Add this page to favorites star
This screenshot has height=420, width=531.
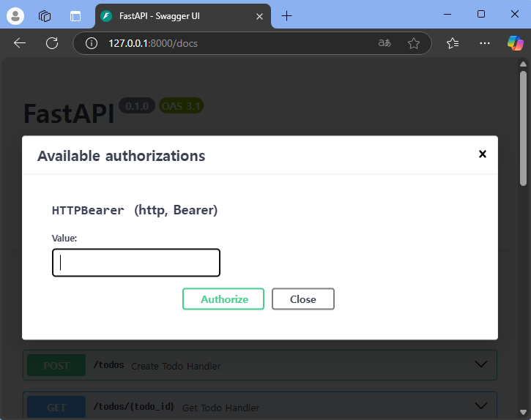click(x=414, y=43)
